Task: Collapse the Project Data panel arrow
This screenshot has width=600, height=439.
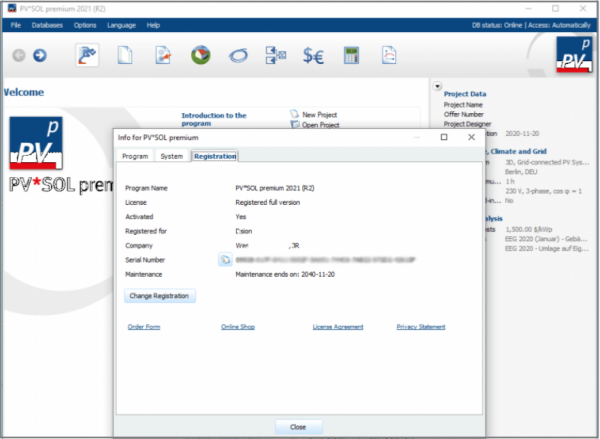Action: coord(438,86)
